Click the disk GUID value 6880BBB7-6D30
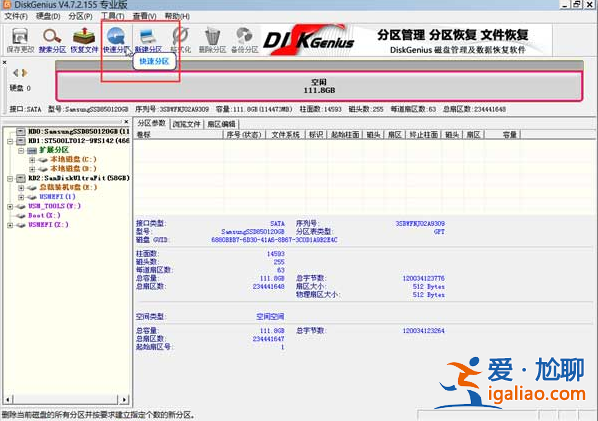Screen dimensions: 598x421 pos(274,240)
